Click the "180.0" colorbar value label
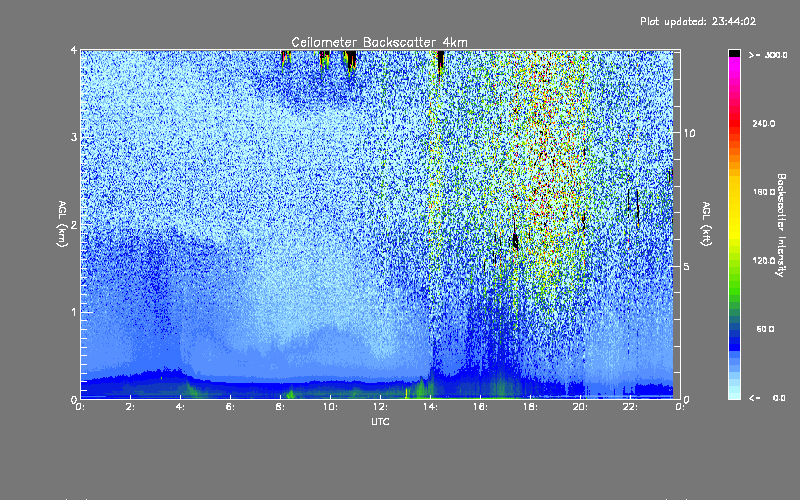This screenshot has height=500, width=800. [x=764, y=192]
